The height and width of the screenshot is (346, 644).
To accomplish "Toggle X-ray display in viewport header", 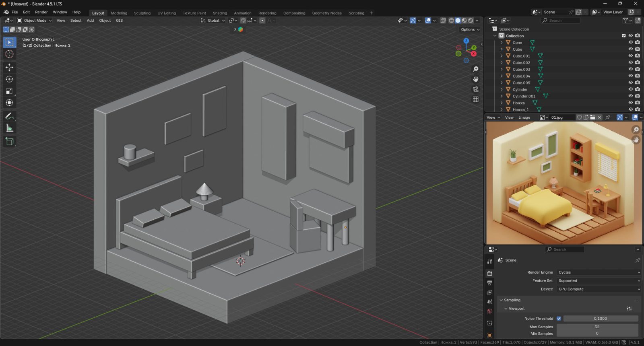I will click(x=443, y=21).
